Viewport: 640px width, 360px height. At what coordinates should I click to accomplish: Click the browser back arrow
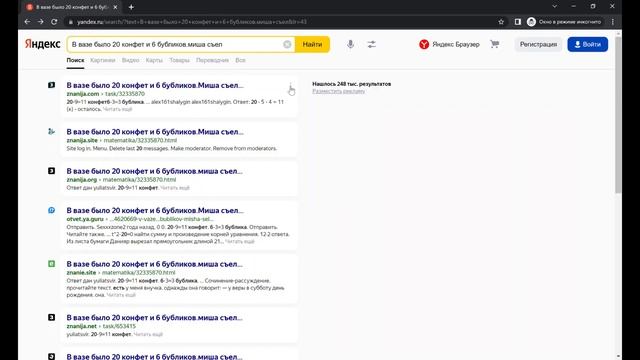point(27,22)
